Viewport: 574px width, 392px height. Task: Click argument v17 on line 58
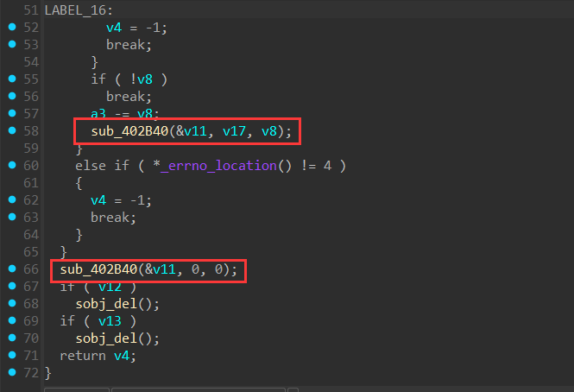coord(234,131)
